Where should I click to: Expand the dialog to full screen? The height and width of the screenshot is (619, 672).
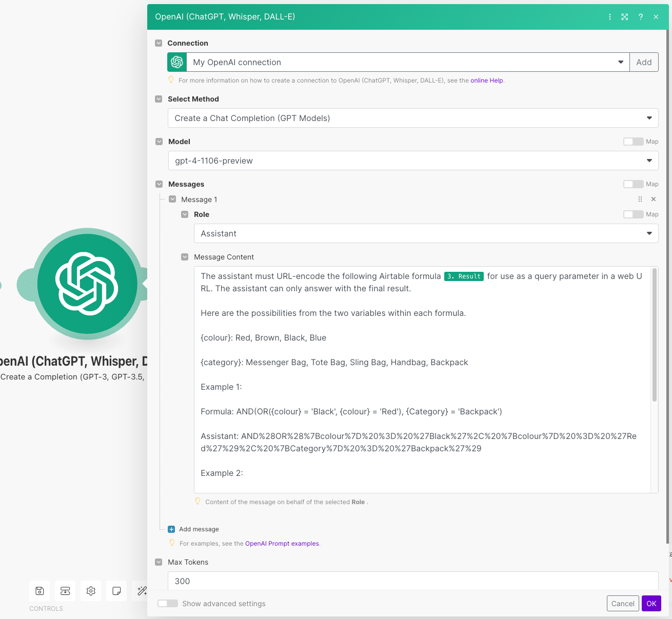pyautogui.click(x=625, y=17)
